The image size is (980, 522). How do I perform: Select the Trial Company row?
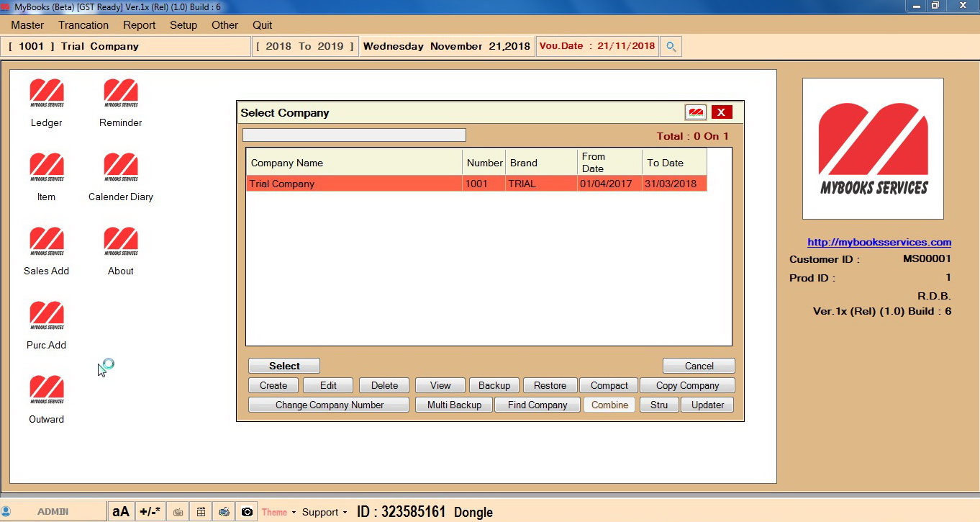point(354,184)
